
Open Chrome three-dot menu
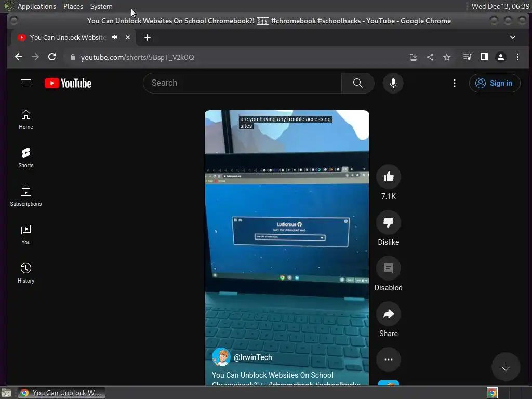(517, 57)
